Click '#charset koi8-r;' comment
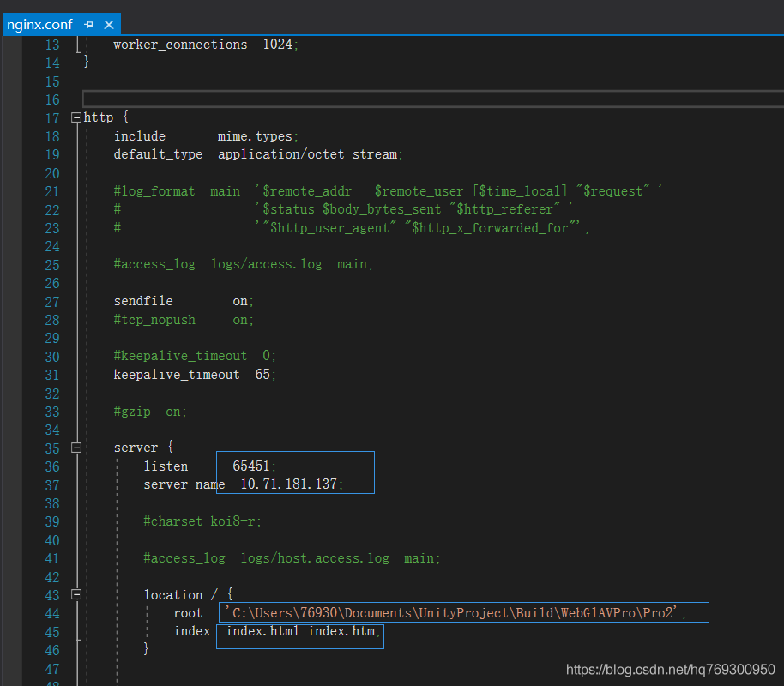784x686 pixels. click(202, 521)
